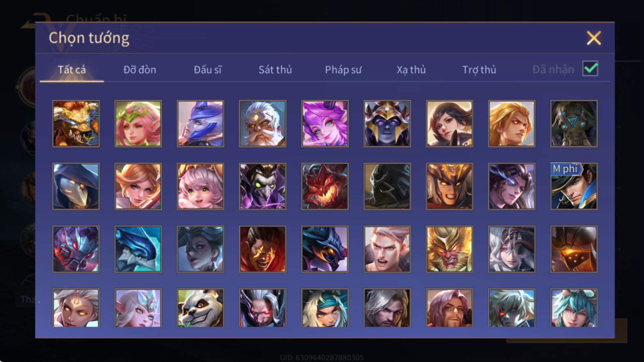Choose the bull-horned beast hero portrait
Screen dimensions: 644x362
pyautogui.click(x=76, y=124)
